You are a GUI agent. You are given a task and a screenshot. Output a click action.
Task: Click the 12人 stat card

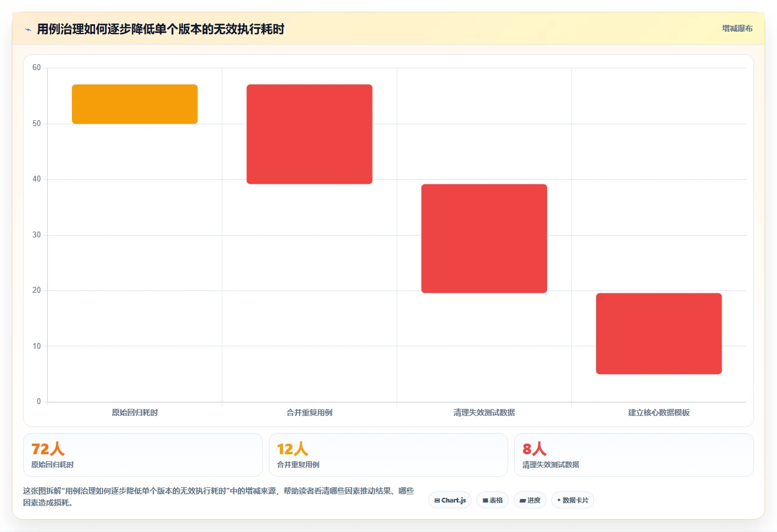pyautogui.click(x=388, y=455)
